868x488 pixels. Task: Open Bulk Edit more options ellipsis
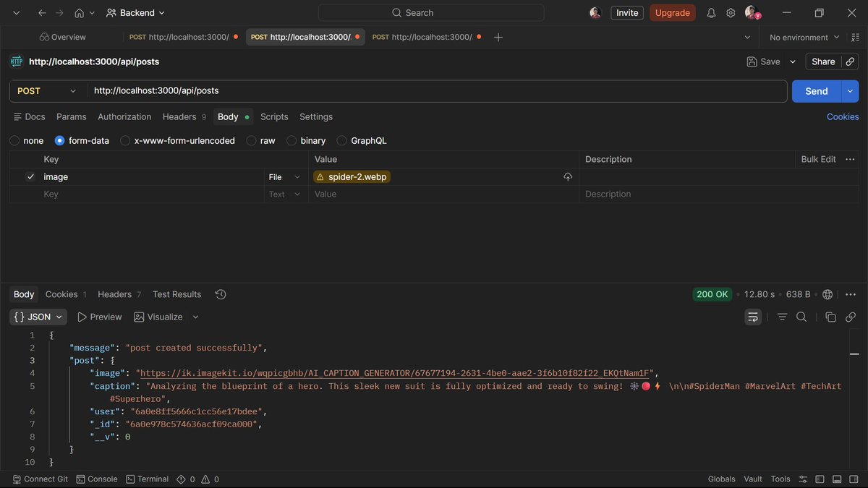click(x=850, y=159)
